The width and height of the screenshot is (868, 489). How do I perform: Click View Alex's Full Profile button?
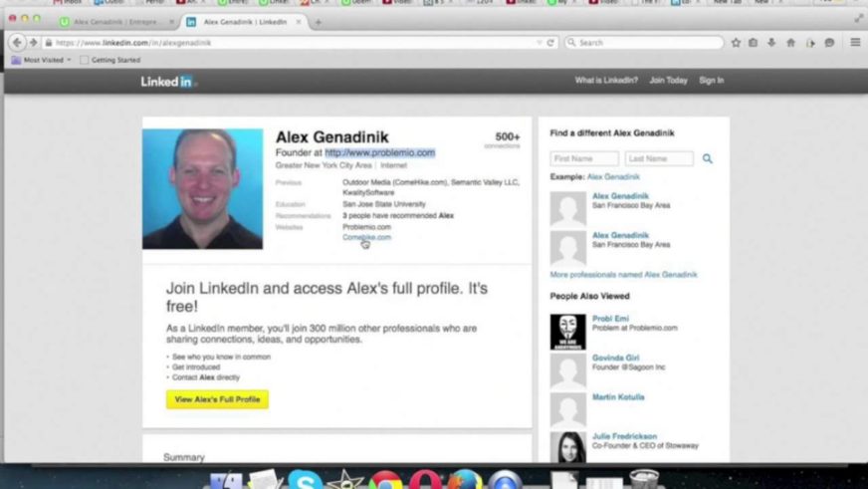[217, 399]
